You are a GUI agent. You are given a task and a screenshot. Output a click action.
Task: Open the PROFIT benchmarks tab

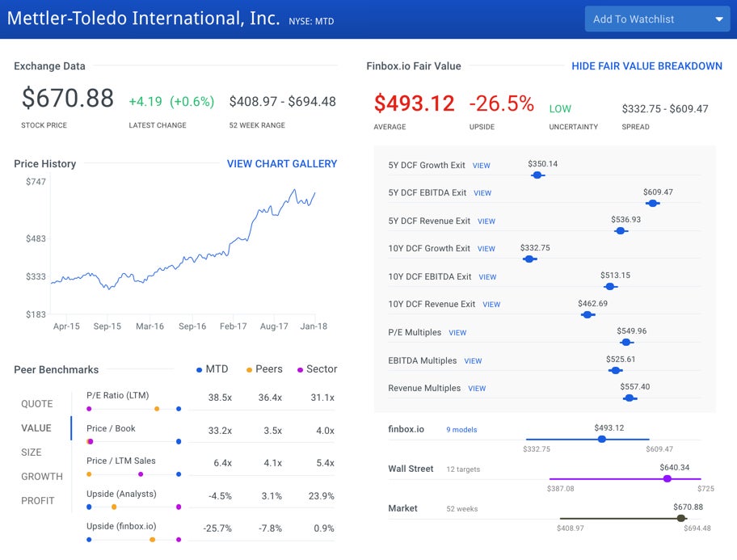38,501
